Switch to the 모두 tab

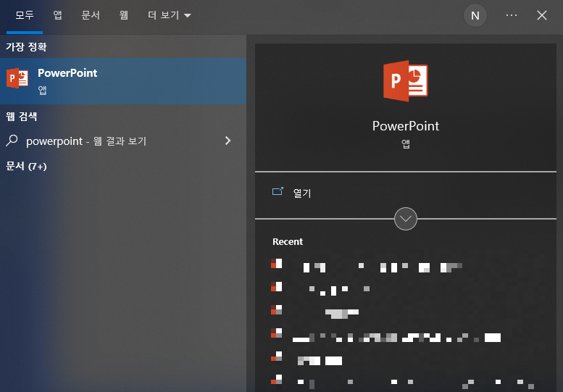pyautogui.click(x=25, y=15)
